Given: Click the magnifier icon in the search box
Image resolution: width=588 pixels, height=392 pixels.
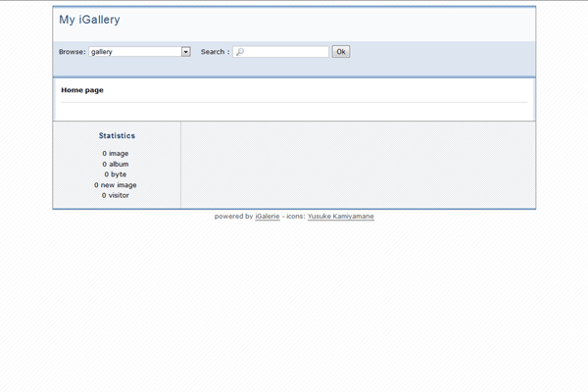Looking at the screenshot, I should pyautogui.click(x=240, y=52).
